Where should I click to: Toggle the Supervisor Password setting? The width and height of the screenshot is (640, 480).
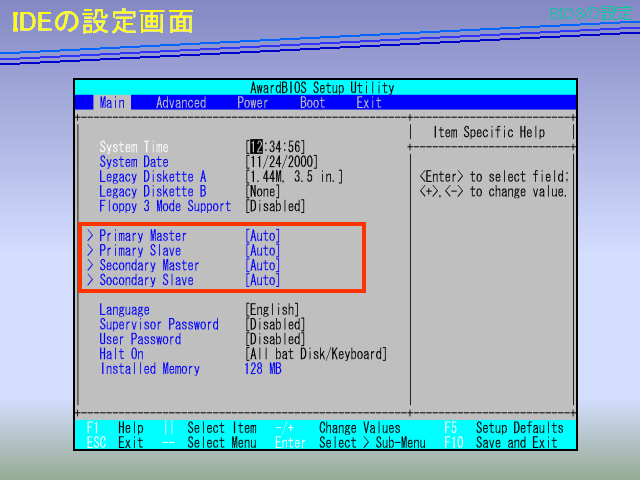click(275, 325)
